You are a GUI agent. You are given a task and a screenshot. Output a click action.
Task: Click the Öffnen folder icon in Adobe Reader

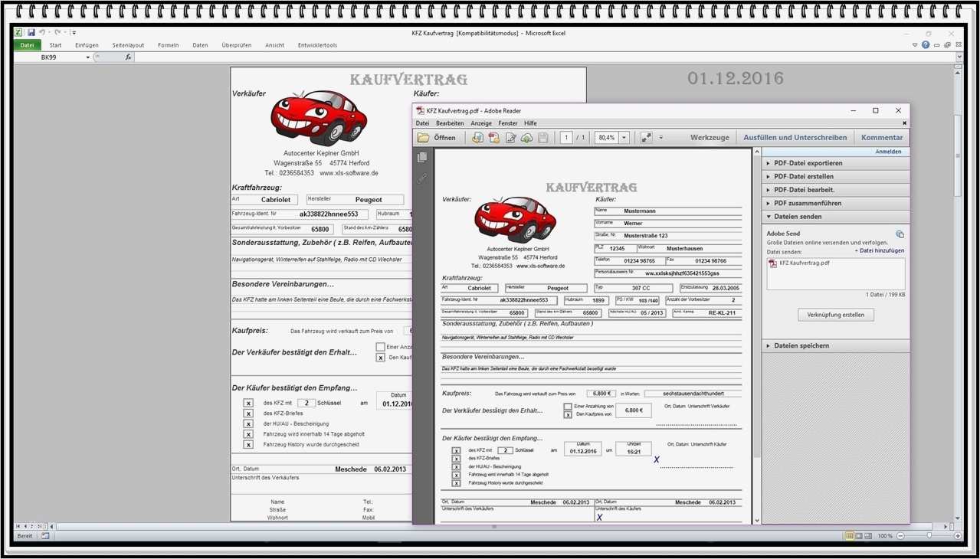click(x=424, y=138)
